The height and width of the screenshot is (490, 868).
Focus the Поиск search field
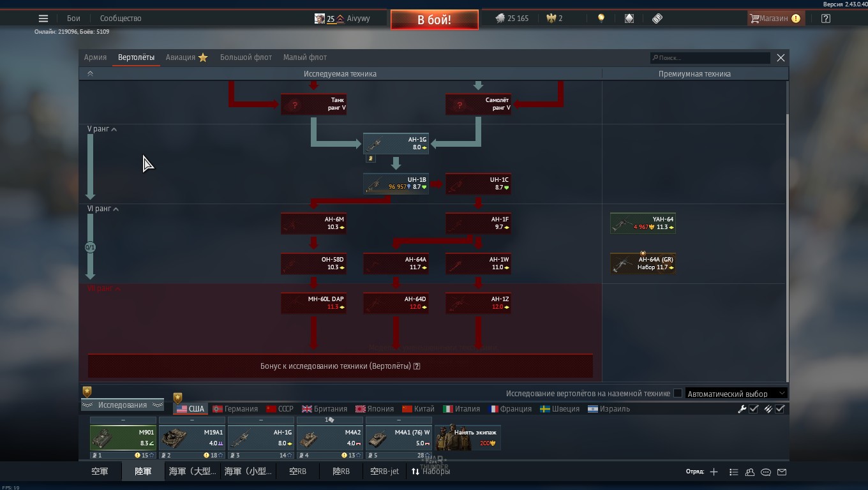pyautogui.click(x=710, y=58)
